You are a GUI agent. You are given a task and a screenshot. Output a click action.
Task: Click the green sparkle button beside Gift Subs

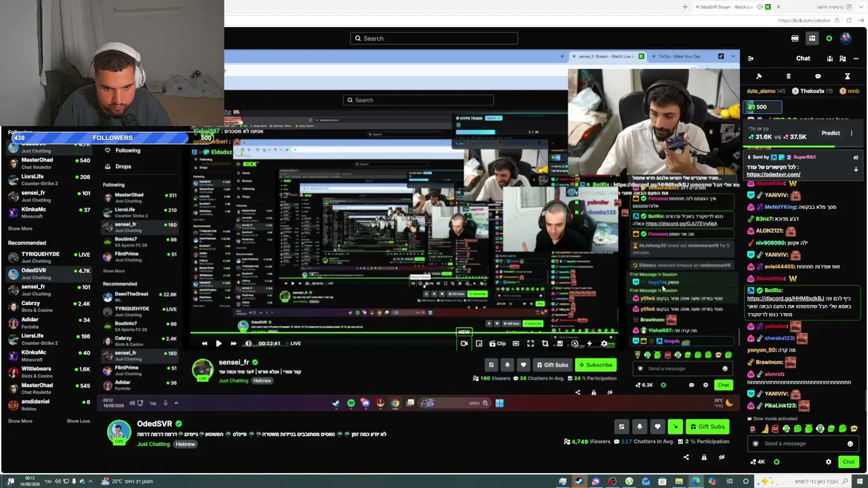(675, 426)
